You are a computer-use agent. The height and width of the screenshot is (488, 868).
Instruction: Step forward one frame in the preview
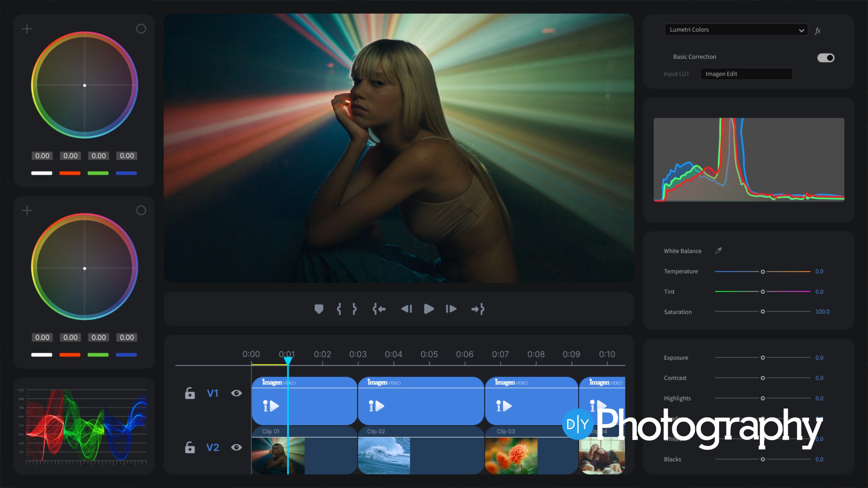(451, 309)
